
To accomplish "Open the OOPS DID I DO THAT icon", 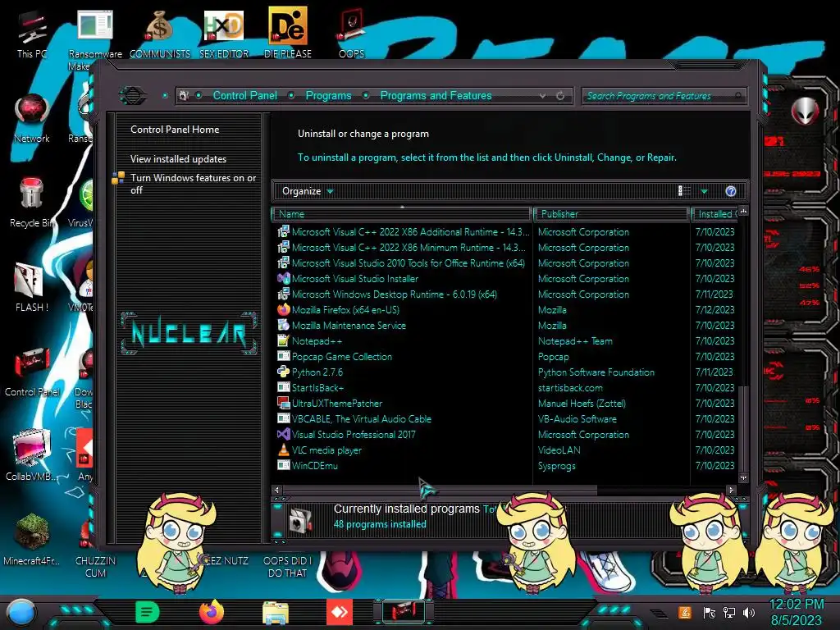I will point(287,567).
